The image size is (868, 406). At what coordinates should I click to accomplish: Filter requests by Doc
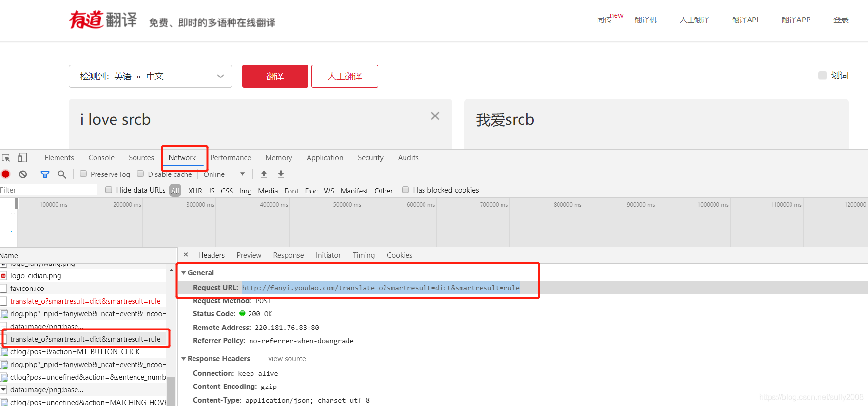click(x=311, y=191)
